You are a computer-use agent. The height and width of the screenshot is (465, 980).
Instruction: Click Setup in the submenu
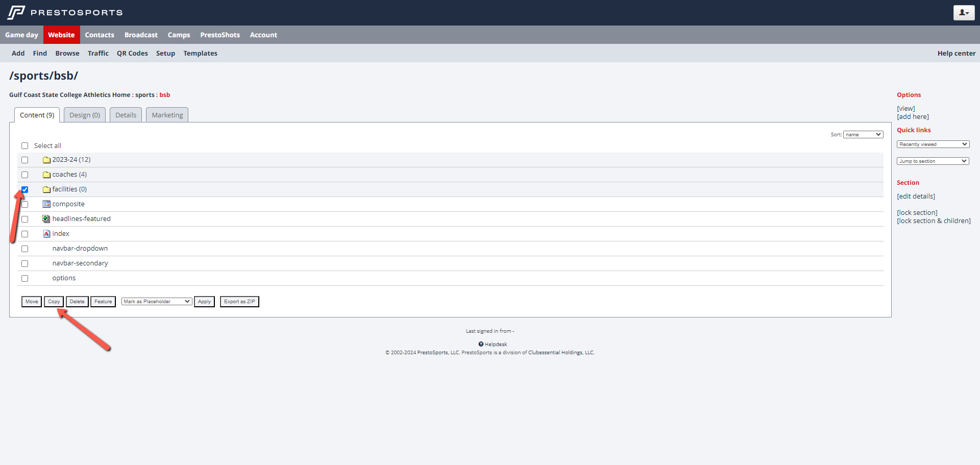pos(165,53)
